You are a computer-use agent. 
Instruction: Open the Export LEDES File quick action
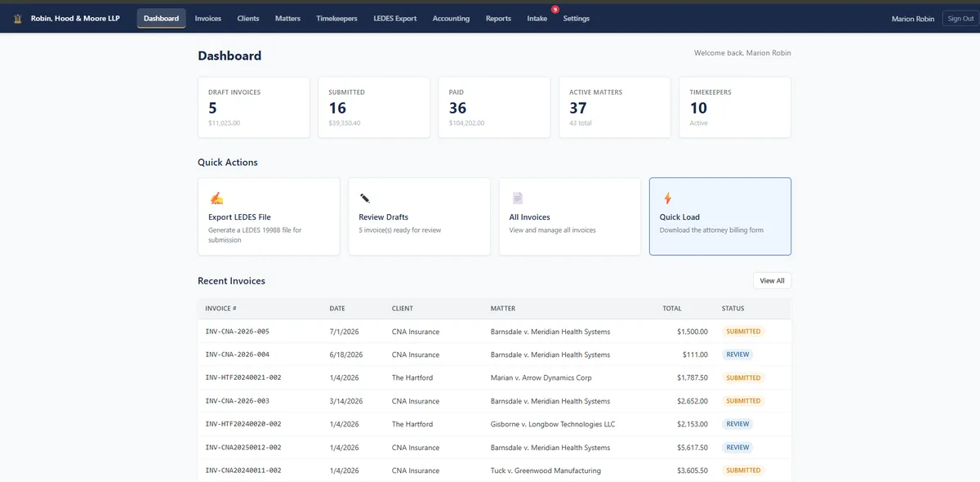click(269, 216)
